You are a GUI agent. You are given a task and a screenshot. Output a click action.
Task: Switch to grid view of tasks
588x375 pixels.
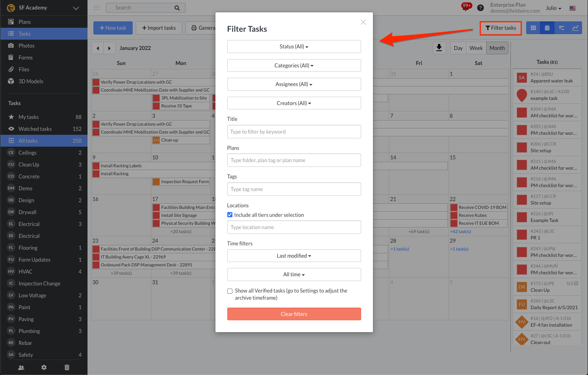click(533, 28)
